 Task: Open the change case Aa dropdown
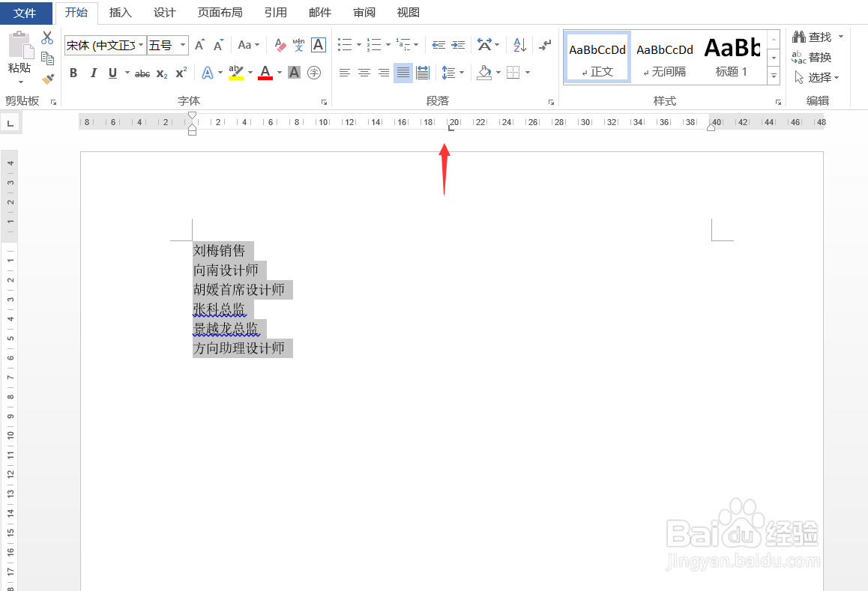pyautogui.click(x=249, y=45)
